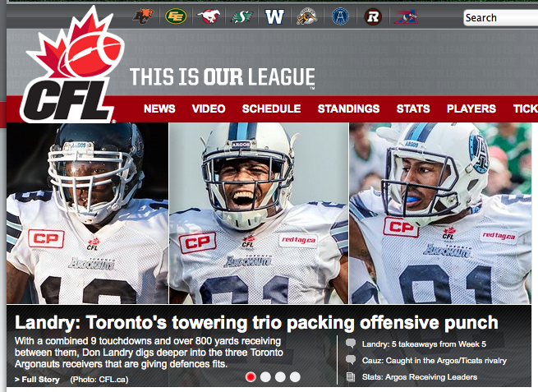Select the Montreal Alouettes logo
Screen dimensions: 538x392
tap(406, 16)
